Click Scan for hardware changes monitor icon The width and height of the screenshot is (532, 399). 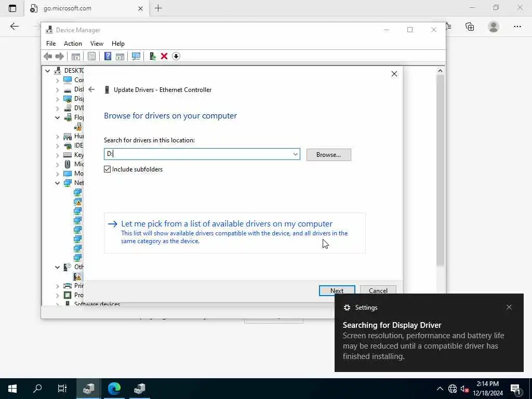pos(136,56)
